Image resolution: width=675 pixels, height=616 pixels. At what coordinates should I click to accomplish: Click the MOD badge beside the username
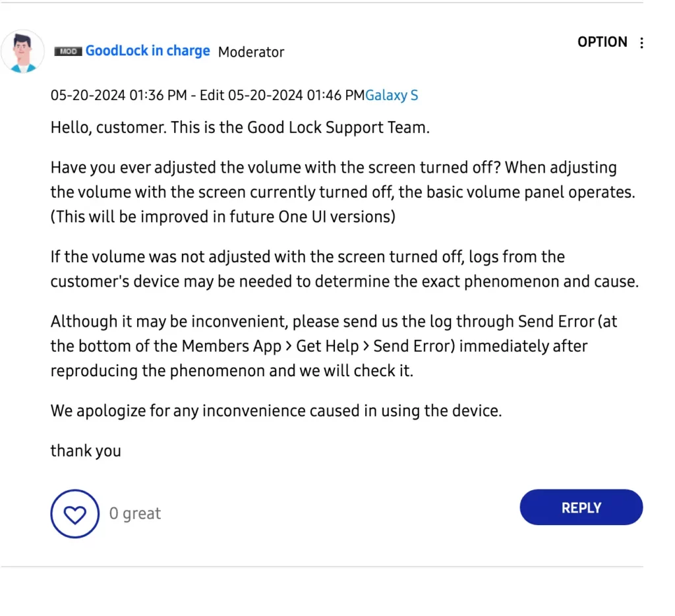[x=68, y=51]
